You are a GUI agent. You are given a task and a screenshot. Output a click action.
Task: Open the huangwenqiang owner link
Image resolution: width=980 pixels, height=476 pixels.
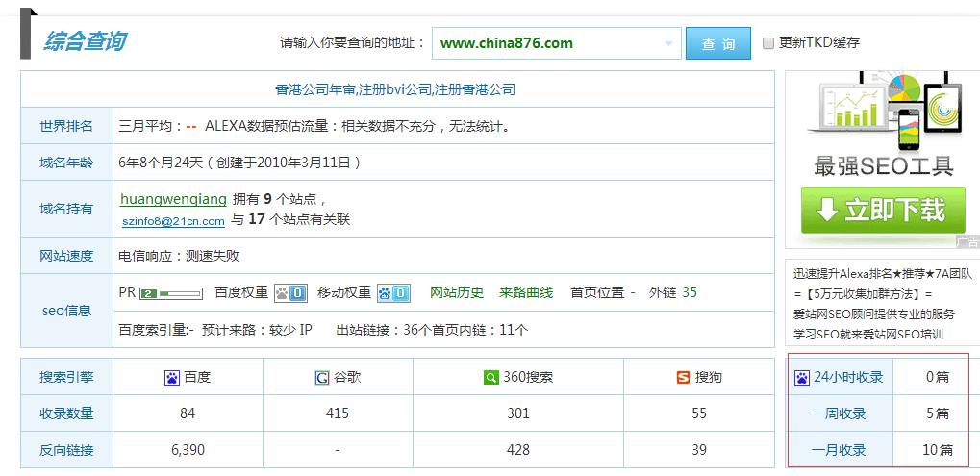(173, 199)
